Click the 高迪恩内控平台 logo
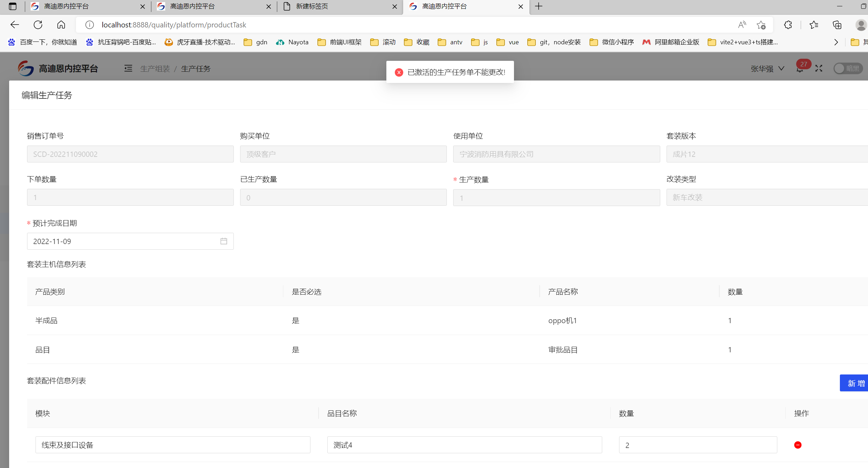This screenshot has height=468, width=868. (x=58, y=68)
